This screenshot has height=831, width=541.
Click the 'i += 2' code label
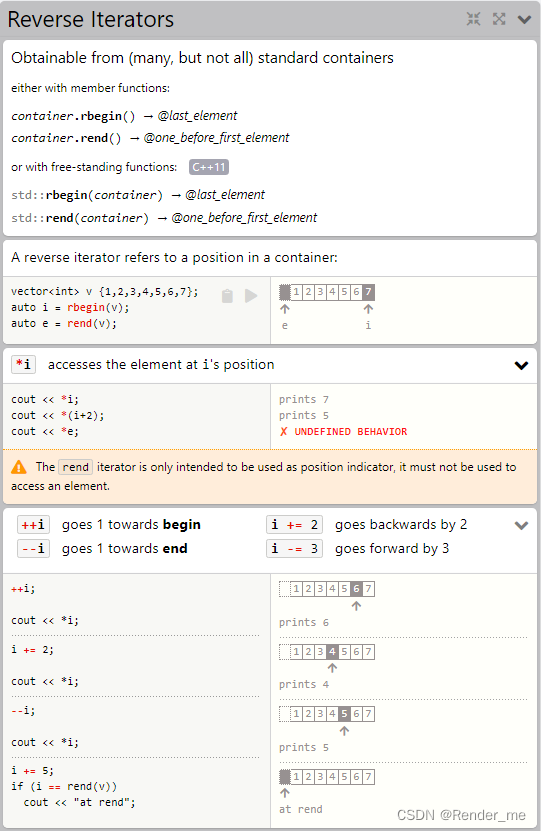point(294,525)
